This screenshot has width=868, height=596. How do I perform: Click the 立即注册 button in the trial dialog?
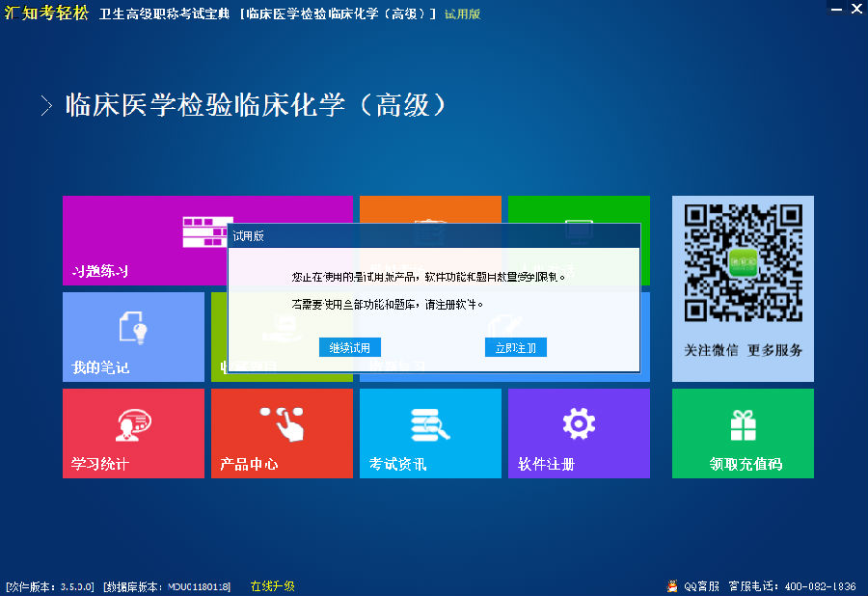pyautogui.click(x=516, y=347)
